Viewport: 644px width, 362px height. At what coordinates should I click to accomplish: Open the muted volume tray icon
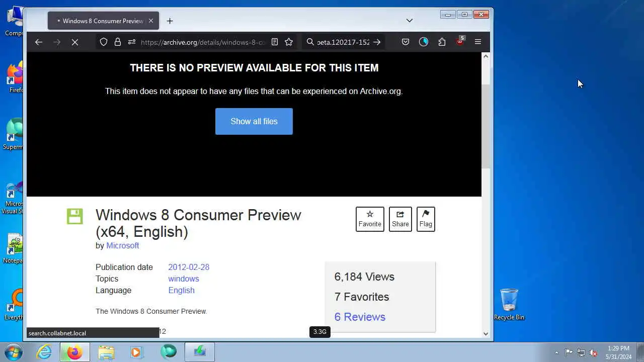click(x=593, y=352)
